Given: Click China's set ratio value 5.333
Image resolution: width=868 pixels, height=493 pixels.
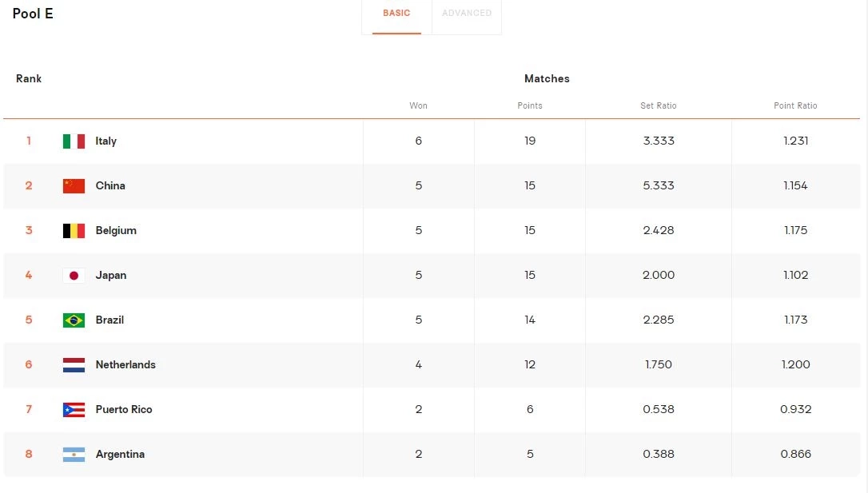Looking at the screenshot, I should coord(659,186).
